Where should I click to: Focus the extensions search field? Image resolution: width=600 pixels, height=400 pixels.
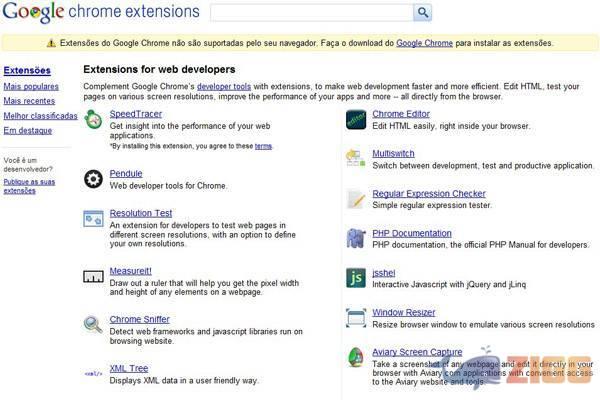[x=312, y=12]
